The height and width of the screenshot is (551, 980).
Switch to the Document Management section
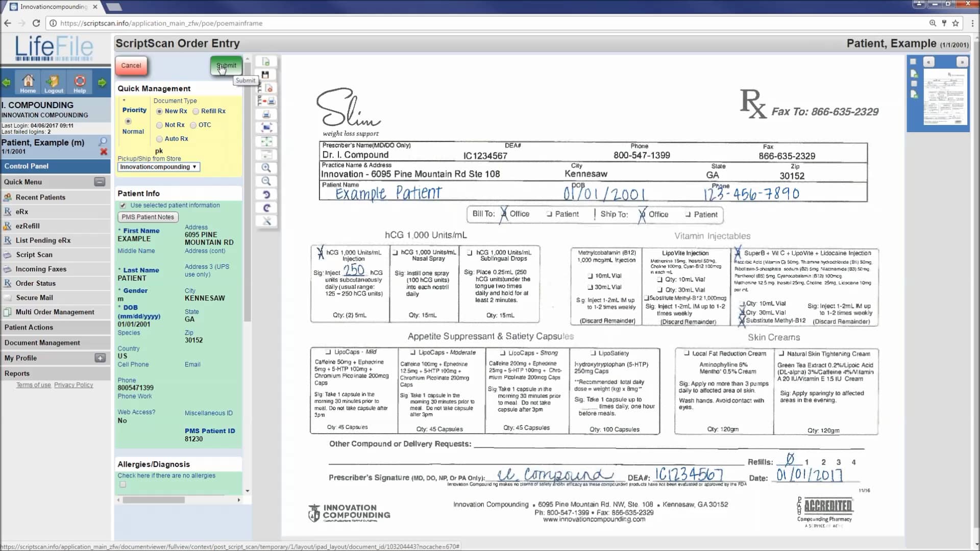[43, 342]
